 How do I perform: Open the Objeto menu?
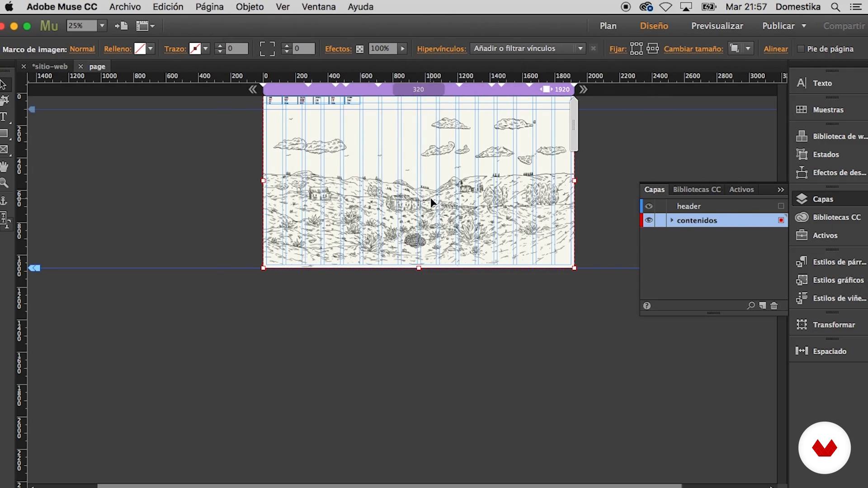(250, 7)
